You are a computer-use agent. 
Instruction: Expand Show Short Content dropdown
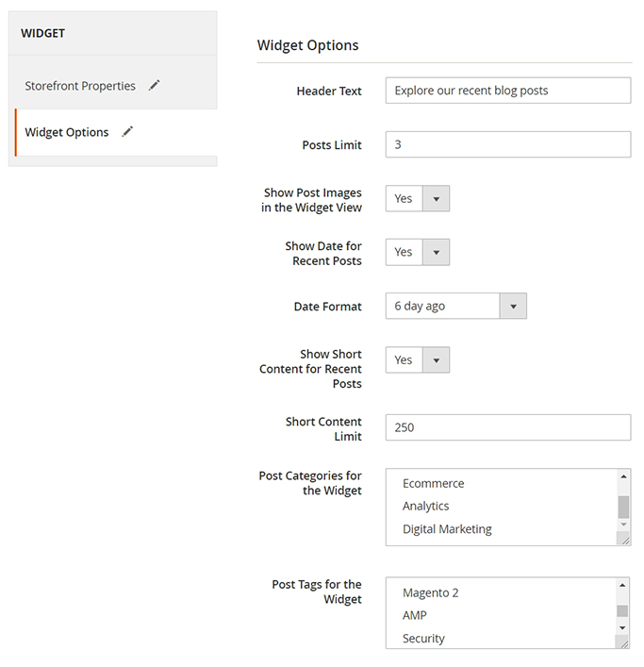[x=418, y=360]
